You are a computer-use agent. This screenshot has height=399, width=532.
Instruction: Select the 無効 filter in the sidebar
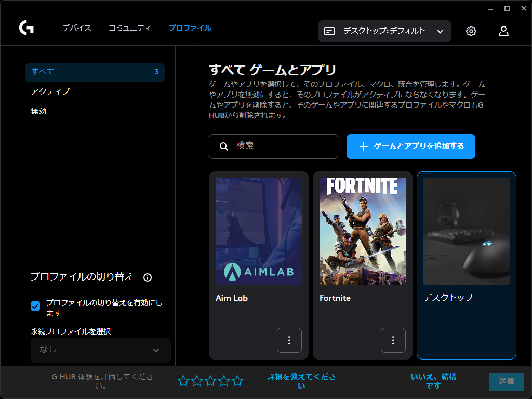[x=39, y=111]
